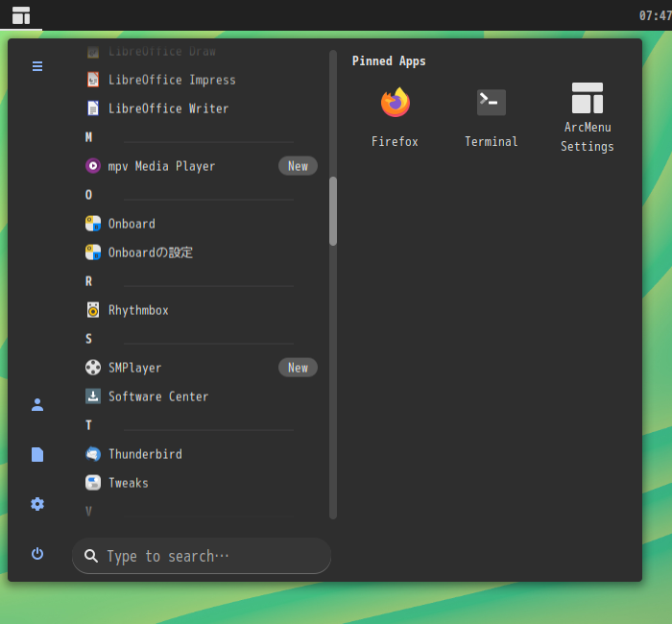Image resolution: width=672 pixels, height=624 pixels.
Task: Open the ArcMenu button in top panel
Action: coord(21,15)
